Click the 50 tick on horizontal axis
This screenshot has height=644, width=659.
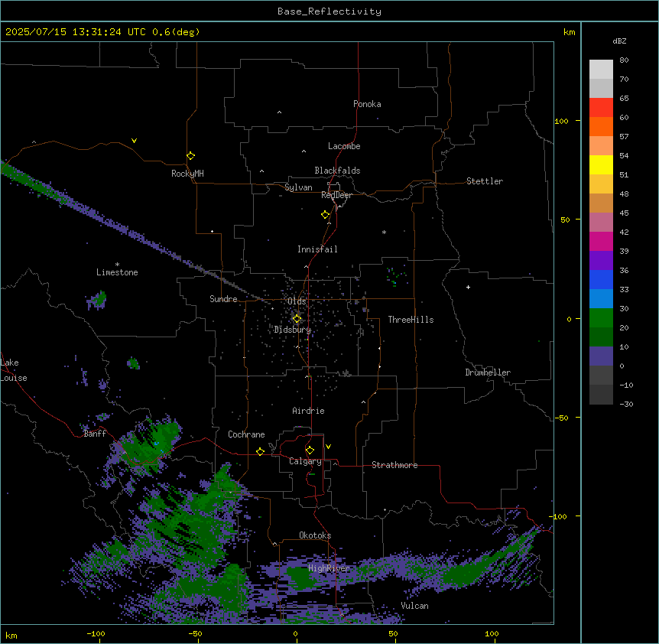click(x=393, y=633)
